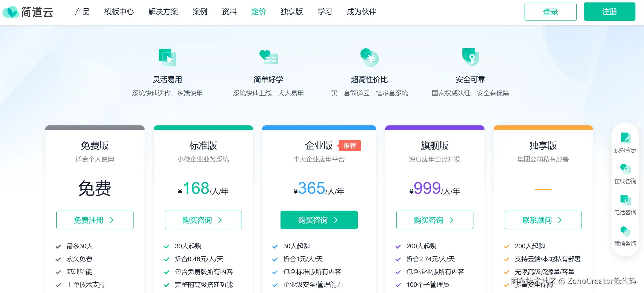Select the 独享版 plan card title
644x293 pixels.
(x=543, y=146)
